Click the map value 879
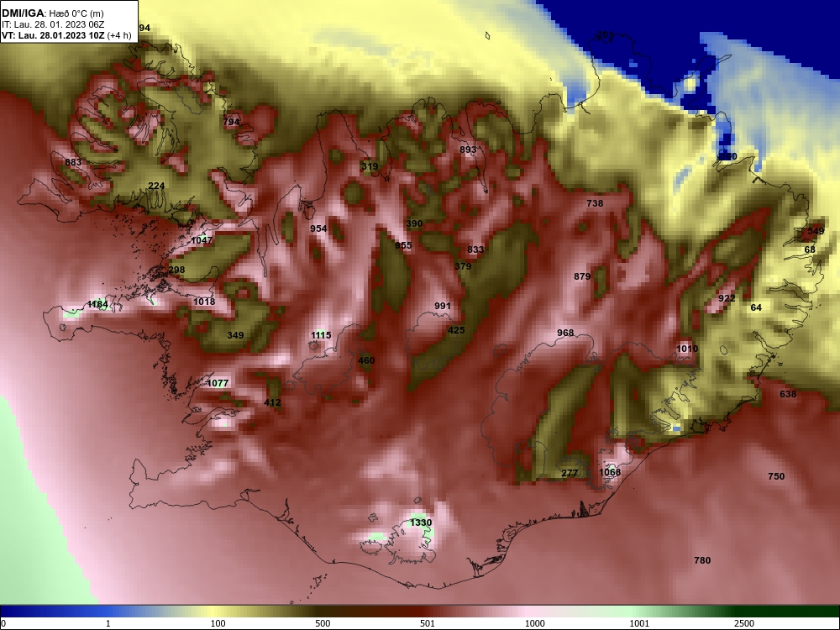The width and height of the screenshot is (840, 630). tap(582, 276)
